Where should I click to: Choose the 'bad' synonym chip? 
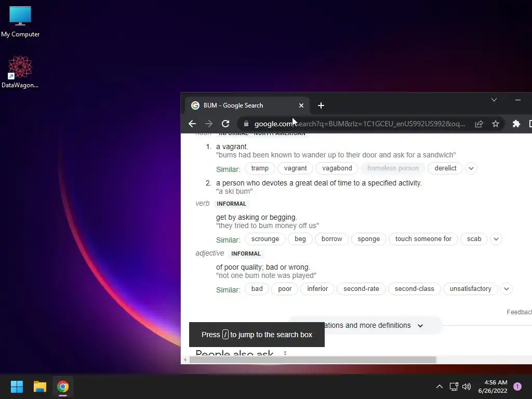pyautogui.click(x=257, y=289)
